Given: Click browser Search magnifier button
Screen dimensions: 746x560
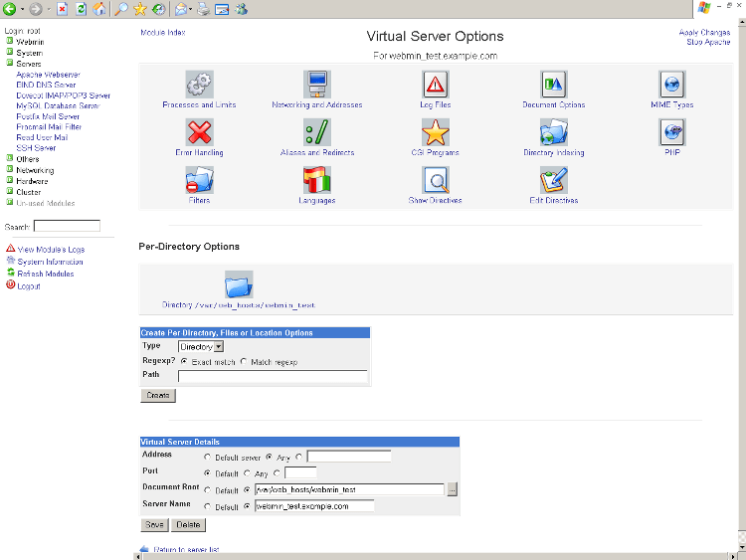Looking at the screenshot, I should pos(121,9).
